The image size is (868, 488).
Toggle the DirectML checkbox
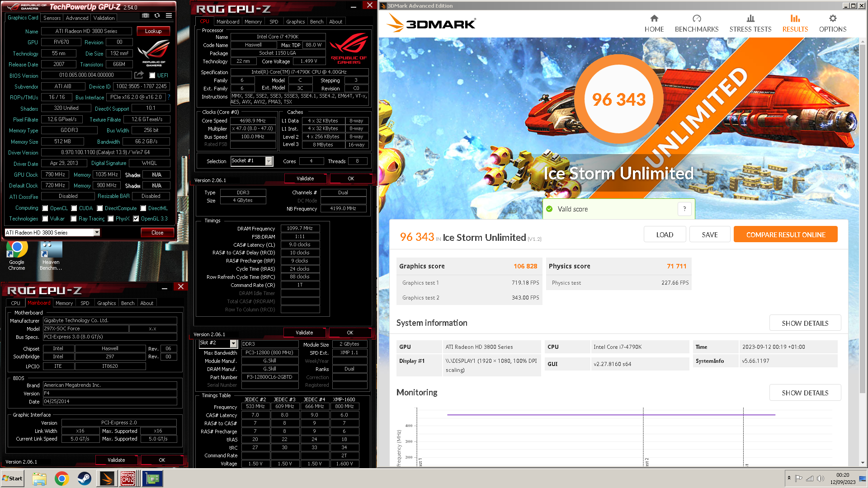(x=143, y=208)
